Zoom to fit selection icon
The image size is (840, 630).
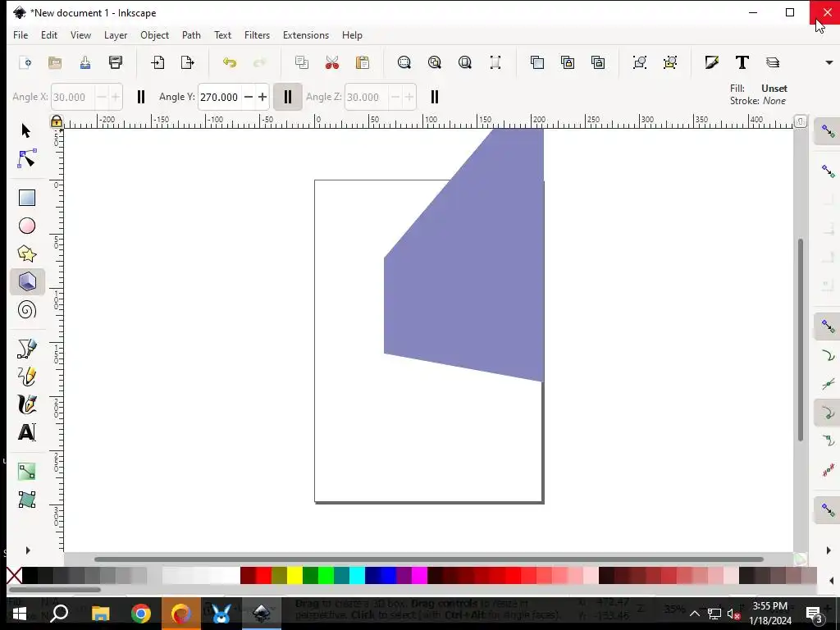click(404, 62)
